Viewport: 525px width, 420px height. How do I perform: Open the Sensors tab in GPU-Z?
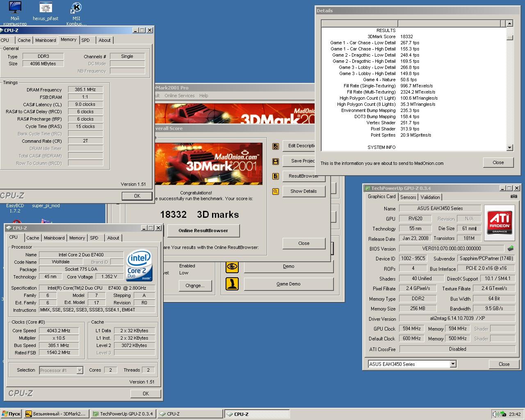pos(408,197)
